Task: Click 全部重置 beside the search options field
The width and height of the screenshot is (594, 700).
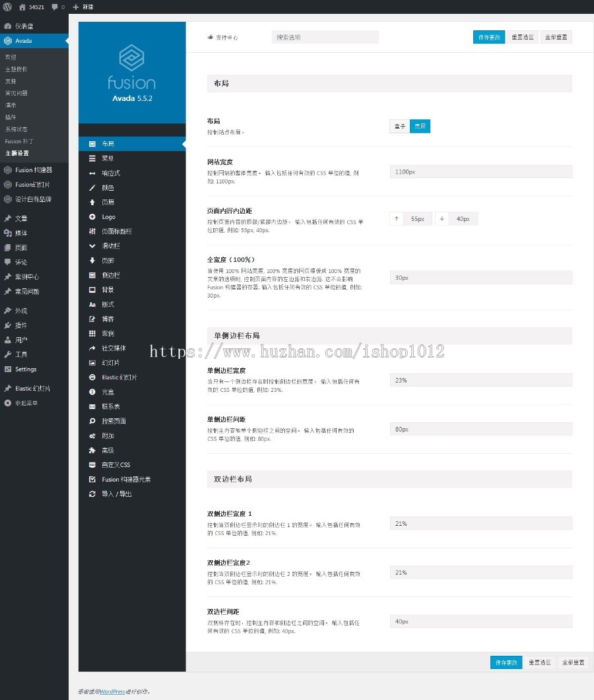Action: [x=556, y=37]
